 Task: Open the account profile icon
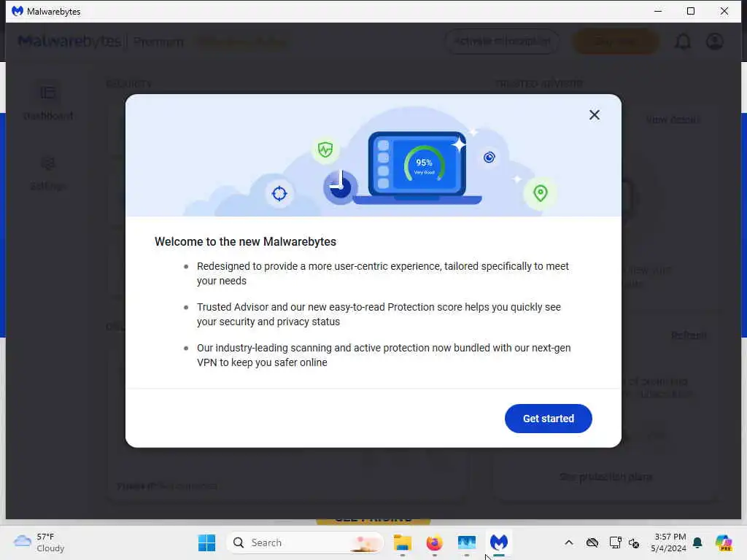tap(715, 42)
